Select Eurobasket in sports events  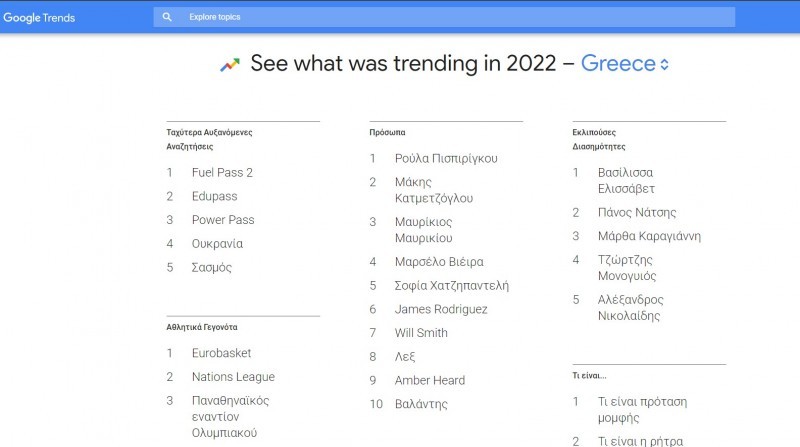point(221,353)
